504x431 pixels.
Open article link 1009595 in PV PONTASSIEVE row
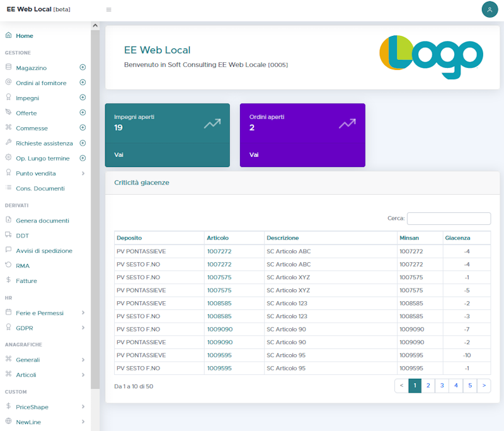coord(220,355)
